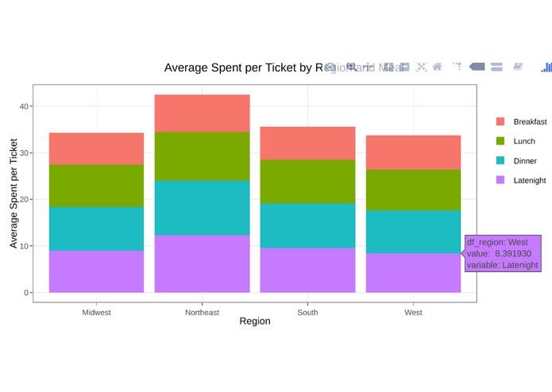The height and width of the screenshot is (392, 552).
Task: Click the Northeast Latenight bar segment
Action: coord(202,263)
